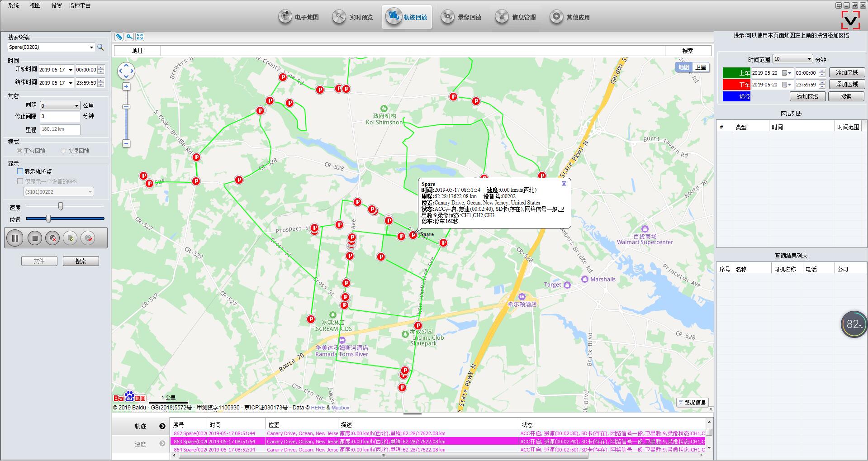Click the 文件 button
868x461 pixels.
[x=39, y=261]
